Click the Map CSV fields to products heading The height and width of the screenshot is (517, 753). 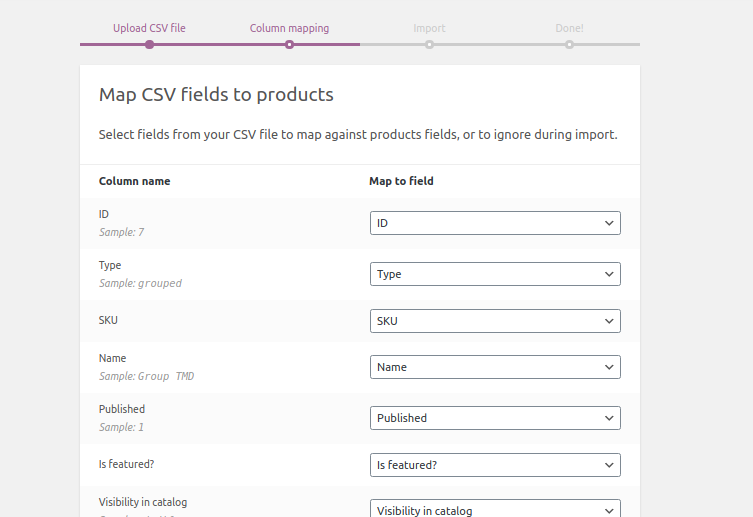(216, 95)
